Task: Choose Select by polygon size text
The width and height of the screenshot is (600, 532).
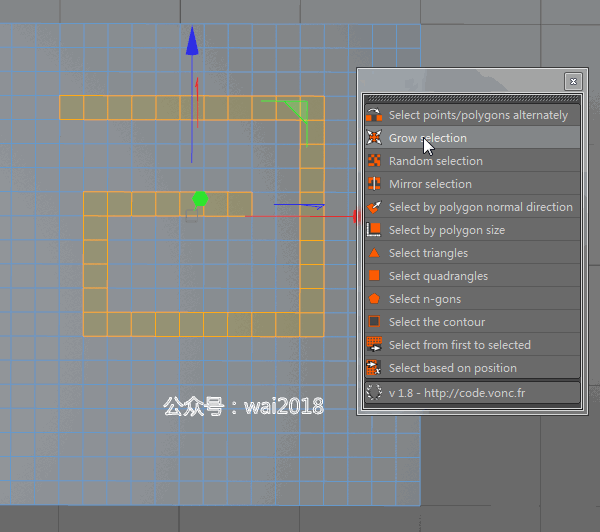Action: [x=447, y=230]
